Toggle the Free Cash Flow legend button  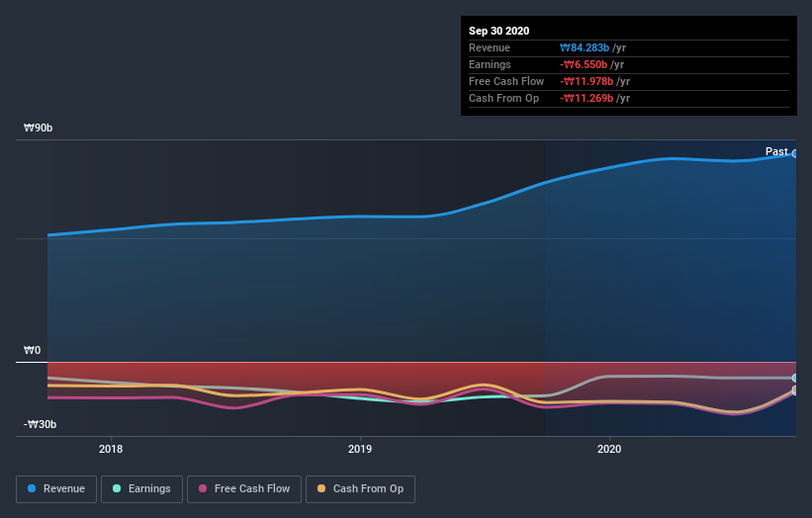(x=244, y=489)
